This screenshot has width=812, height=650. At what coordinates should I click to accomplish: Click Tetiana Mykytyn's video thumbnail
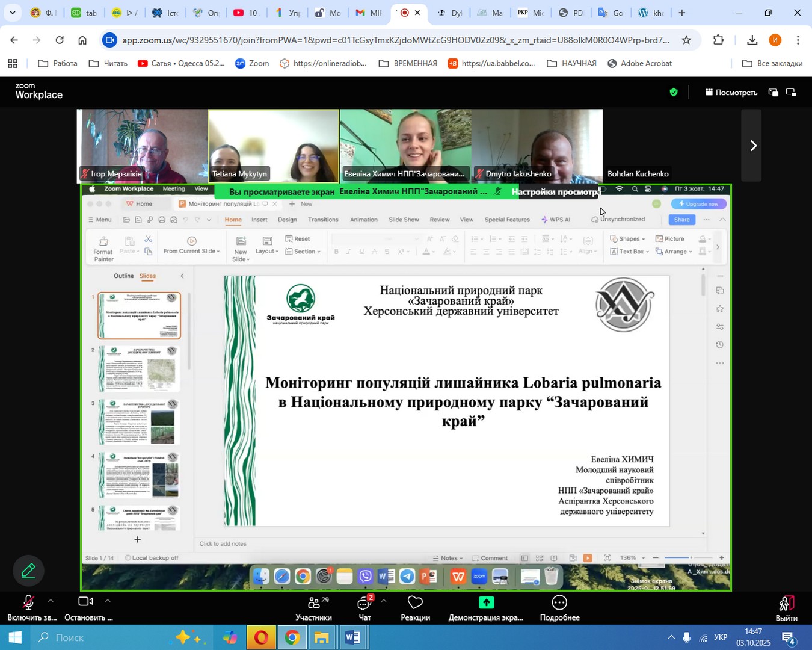tap(274, 144)
